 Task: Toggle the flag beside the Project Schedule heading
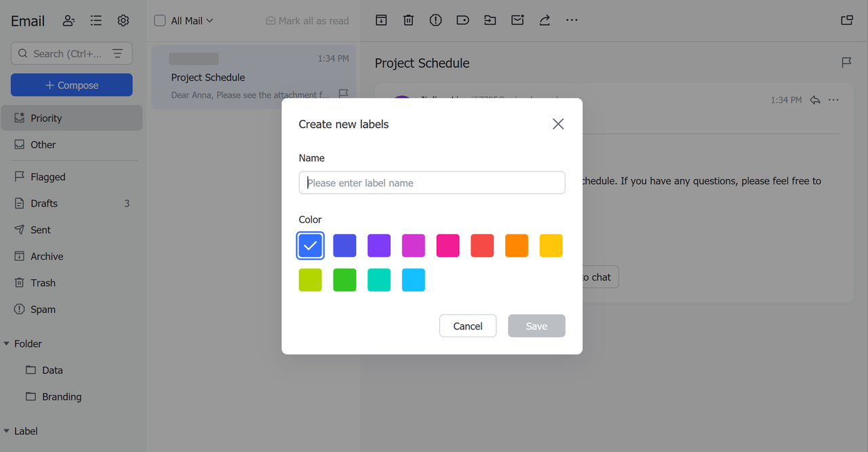[846, 62]
